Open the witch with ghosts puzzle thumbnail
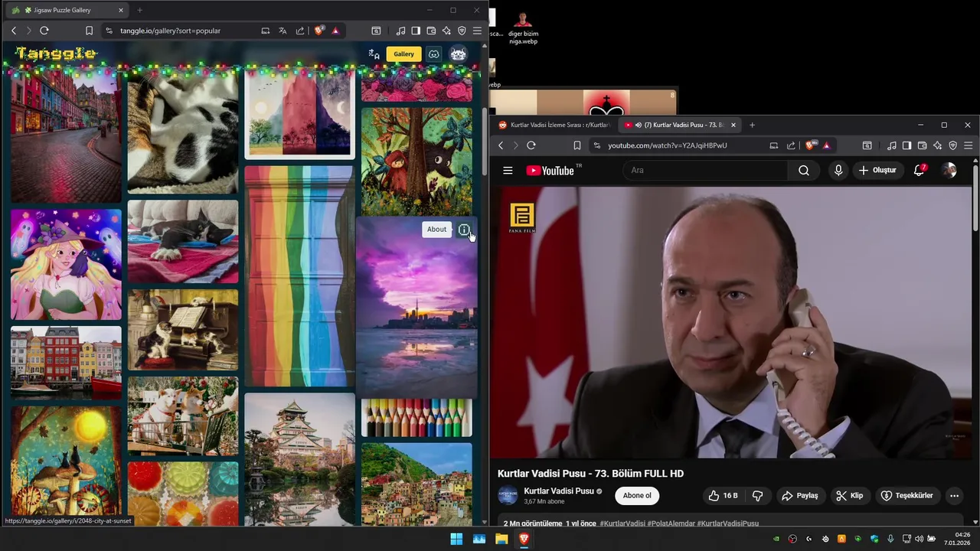980x551 pixels. pos(66,264)
